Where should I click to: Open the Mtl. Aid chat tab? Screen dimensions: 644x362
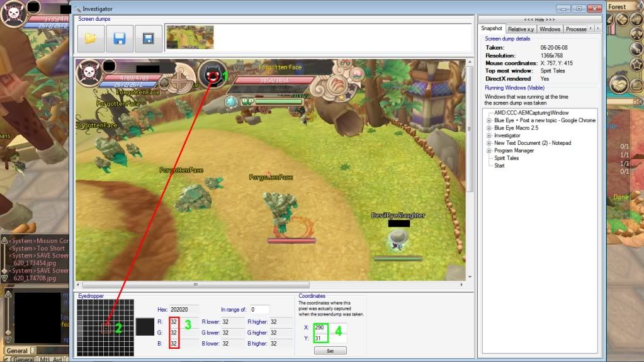tap(51, 359)
